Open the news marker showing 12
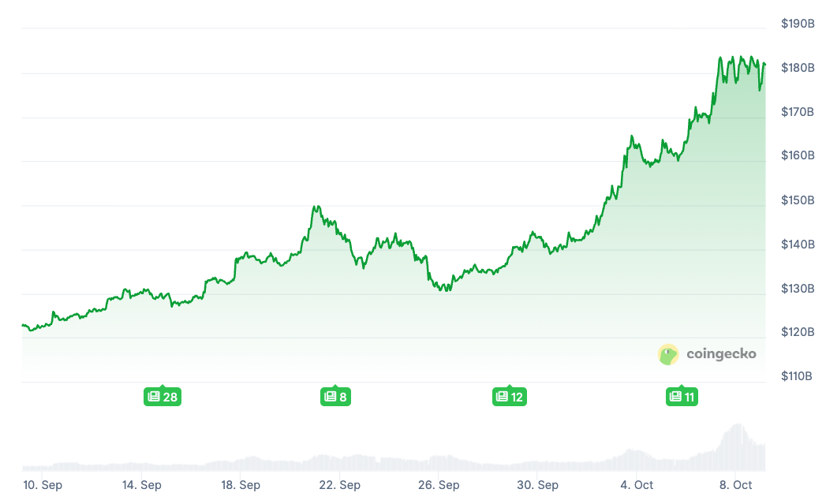826x504 pixels. (509, 397)
